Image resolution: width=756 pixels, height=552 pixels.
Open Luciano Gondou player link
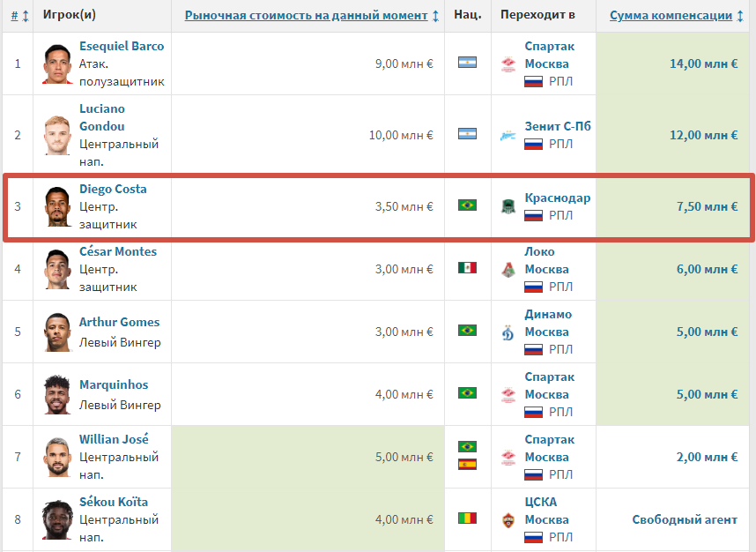coord(102,117)
